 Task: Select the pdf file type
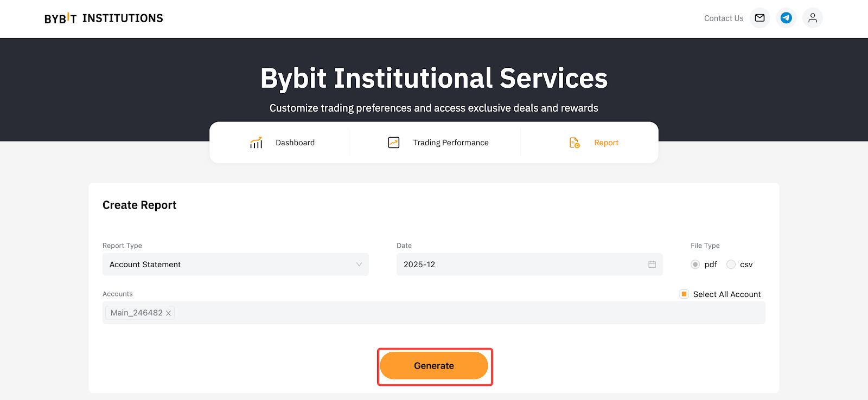695,264
